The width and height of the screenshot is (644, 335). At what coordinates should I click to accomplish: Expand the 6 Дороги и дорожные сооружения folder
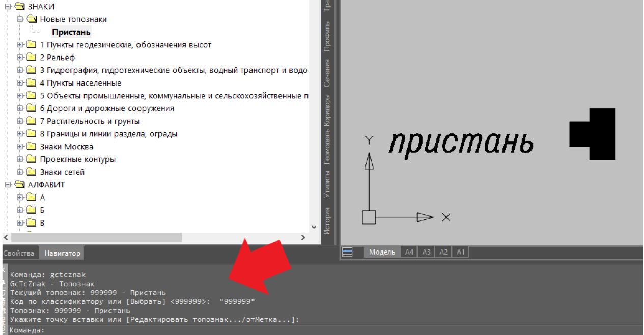click(x=20, y=108)
